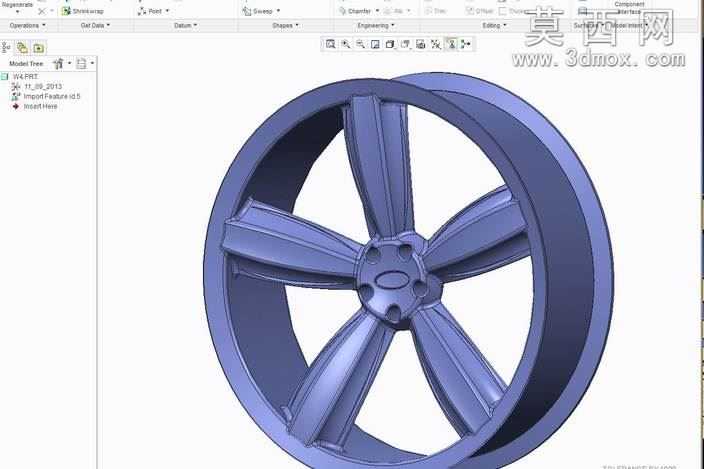Click the Point datum tool
Image resolution: width=704 pixels, height=469 pixels.
point(150,11)
